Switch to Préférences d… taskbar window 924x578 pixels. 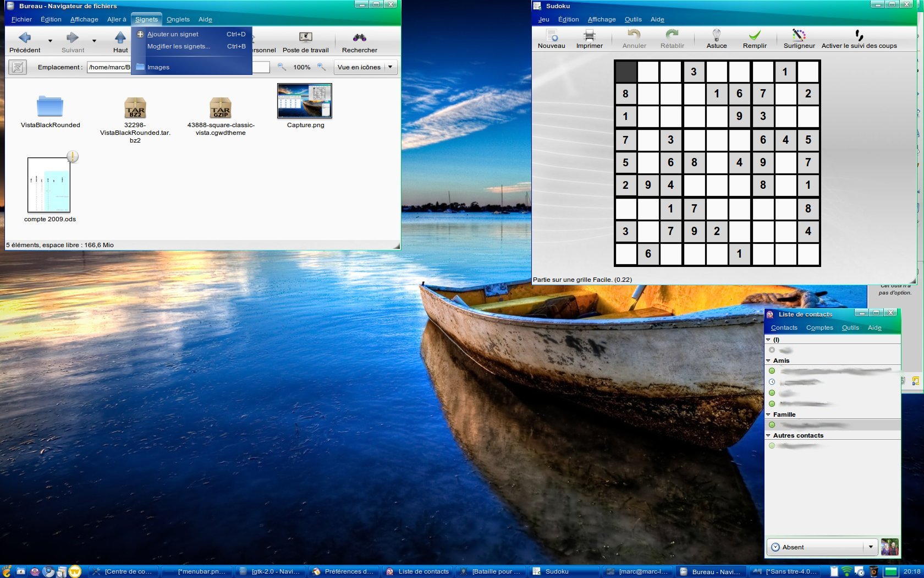pos(344,571)
